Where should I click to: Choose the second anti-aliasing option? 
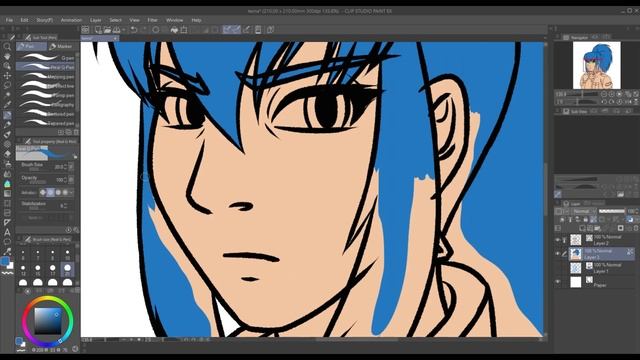50,192
